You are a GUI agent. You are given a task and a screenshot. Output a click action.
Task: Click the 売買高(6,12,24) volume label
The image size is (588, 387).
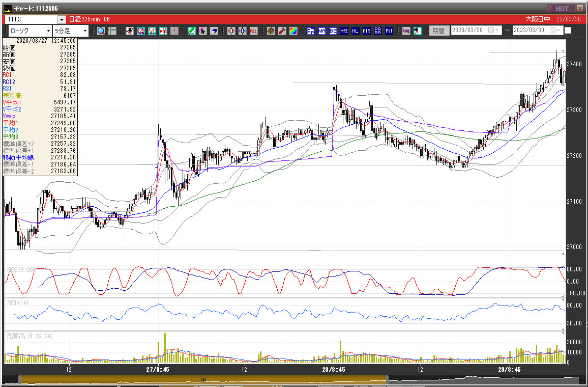(x=30, y=336)
